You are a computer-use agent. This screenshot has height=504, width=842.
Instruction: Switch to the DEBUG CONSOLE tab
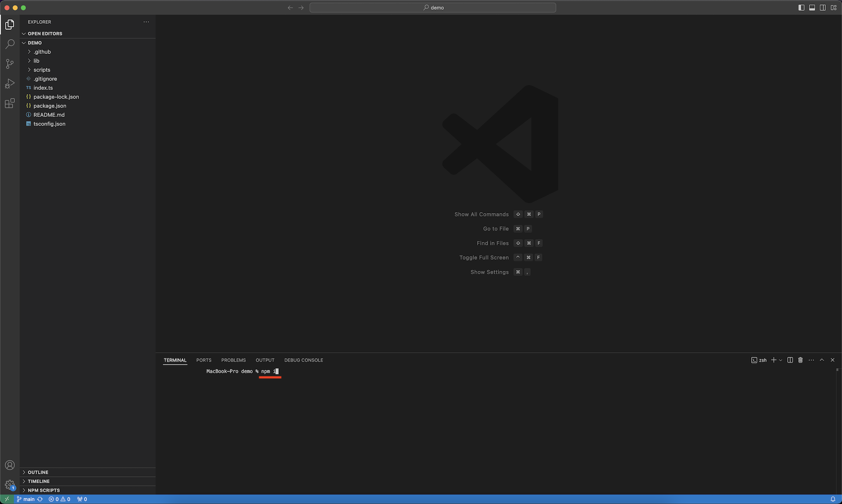point(303,360)
